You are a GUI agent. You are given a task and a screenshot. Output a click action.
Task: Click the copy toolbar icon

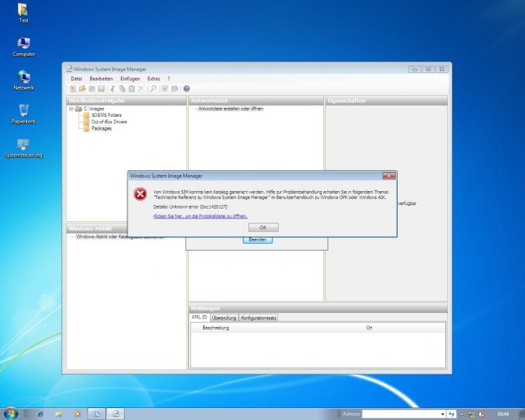(x=122, y=89)
